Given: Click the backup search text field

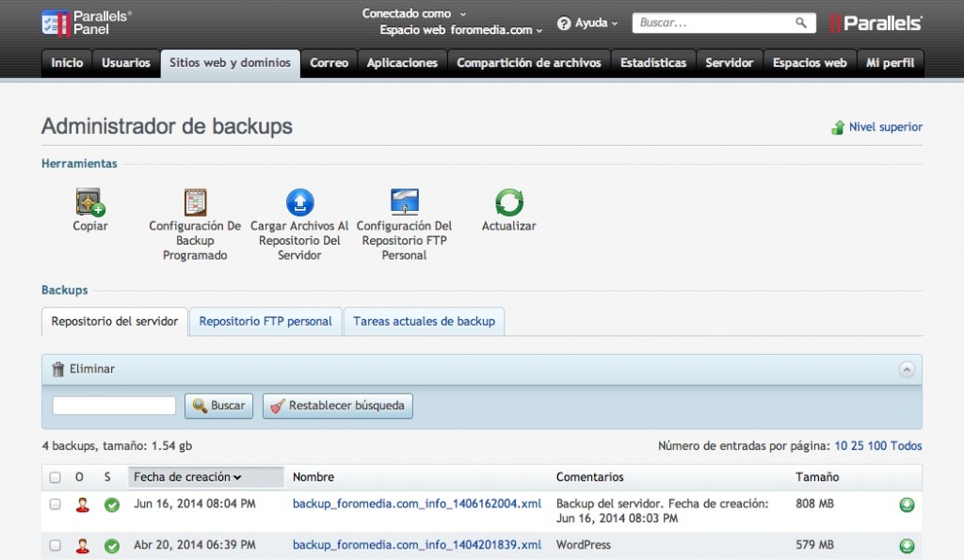Looking at the screenshot, I should click(x=114, y=406).
